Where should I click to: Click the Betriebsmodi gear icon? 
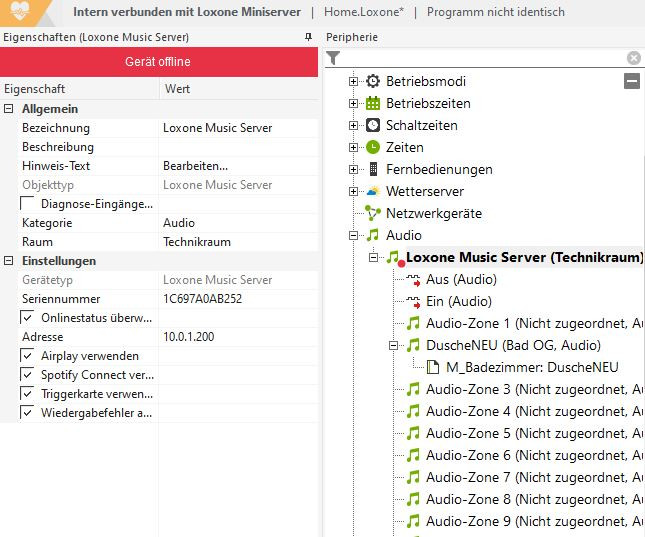(x=373, y=81)
